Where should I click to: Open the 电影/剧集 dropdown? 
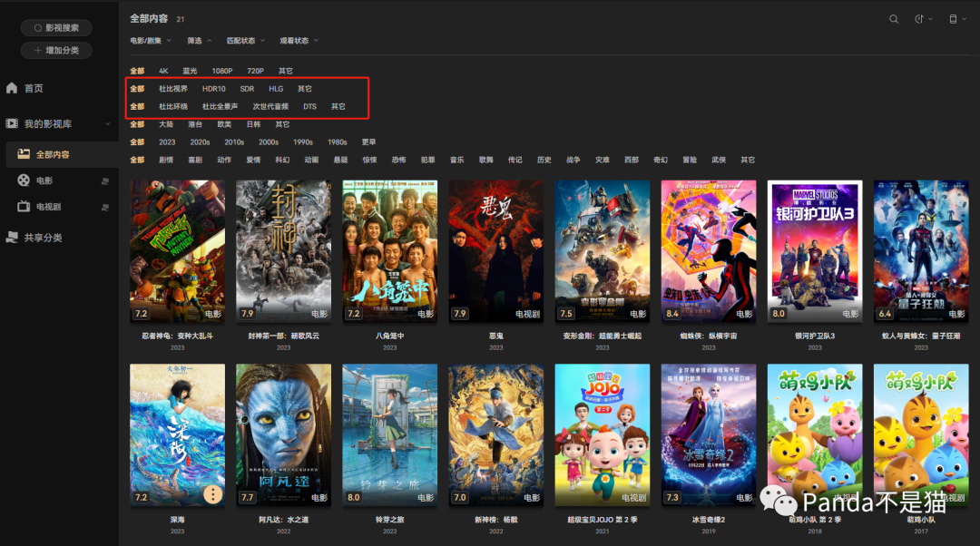coord(151,41)
